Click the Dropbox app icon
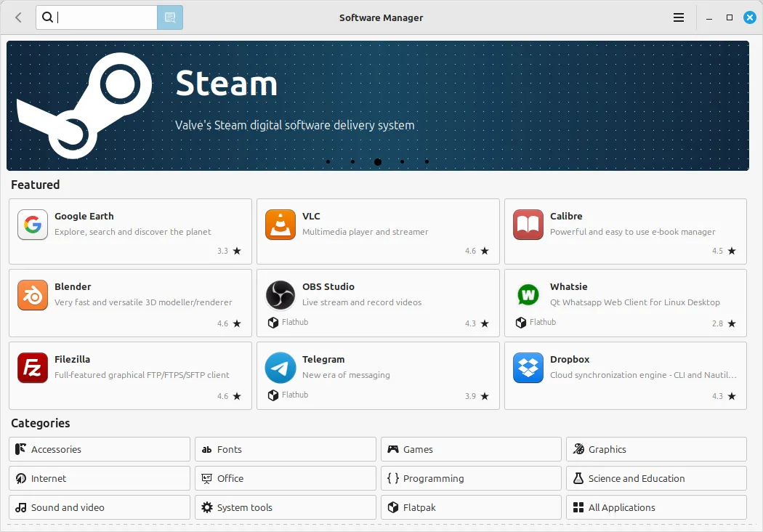 click(528, 368)
